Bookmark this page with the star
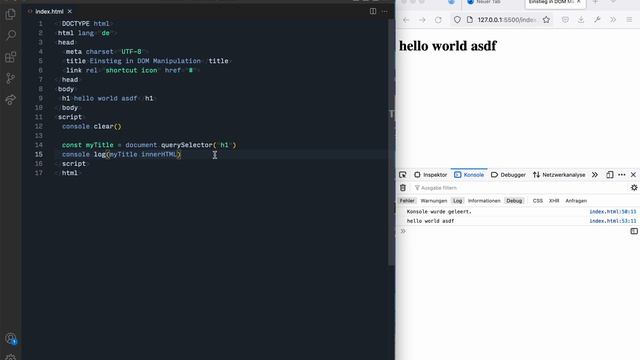The image size is (640, 360). tap(546, 20)
